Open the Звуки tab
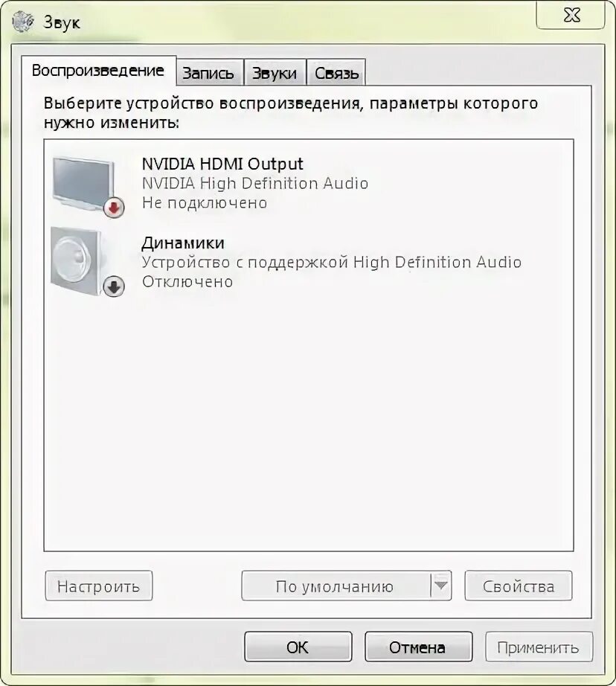 (x=275, y=73)
